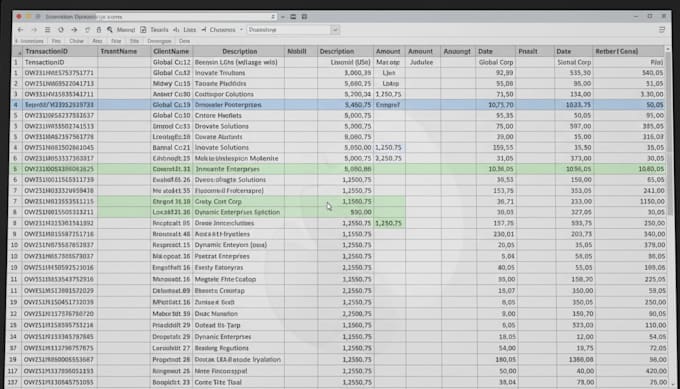This screenshot has height=389, width=680.
Task: Open the dropdown at end of Druanstine field
Action: coord(335,30)
